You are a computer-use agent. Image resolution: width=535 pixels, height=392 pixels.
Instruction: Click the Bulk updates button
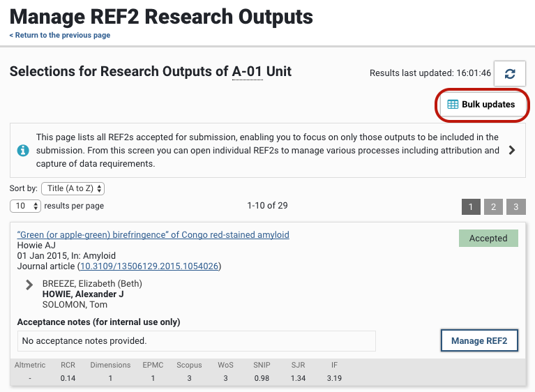(482, 105)
